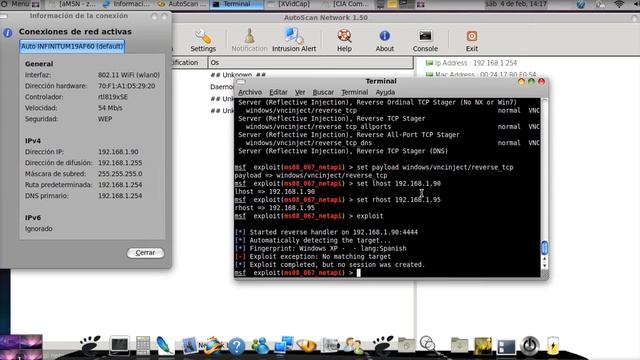Open the magnifier search icon in dock
This screenshot has width=640, height=360.
(x=428, y=344)
